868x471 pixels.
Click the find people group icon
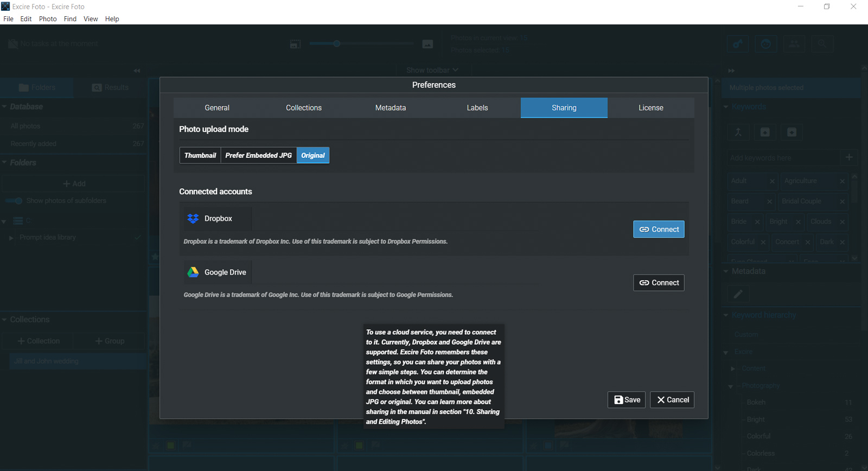point(794,44)
